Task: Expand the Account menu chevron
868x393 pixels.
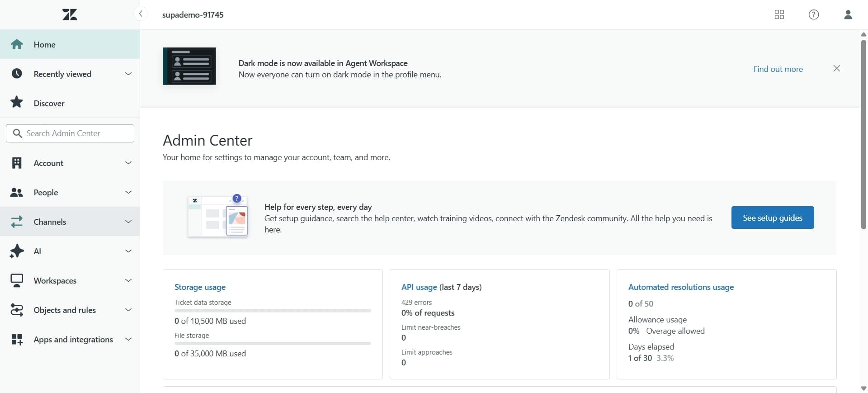Action: (x=128, y=163)
